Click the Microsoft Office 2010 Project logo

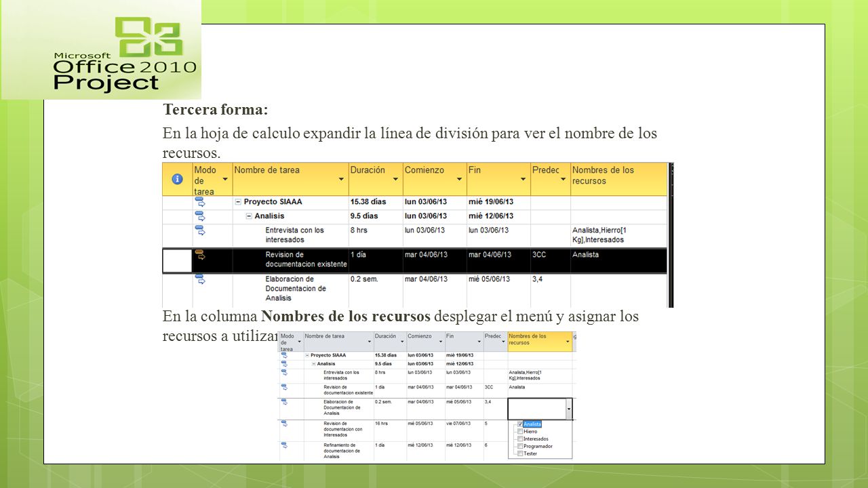click(101, 50)
